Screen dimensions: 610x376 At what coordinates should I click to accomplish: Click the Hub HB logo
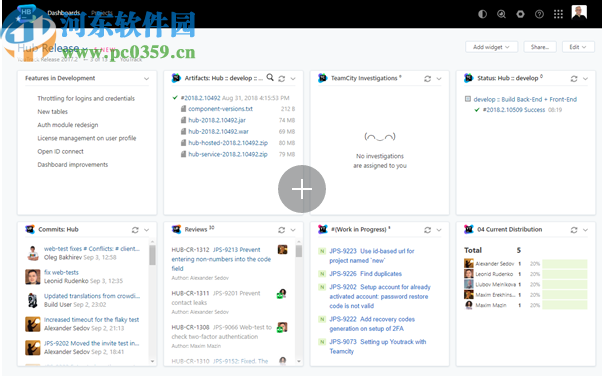pos(26,13)
